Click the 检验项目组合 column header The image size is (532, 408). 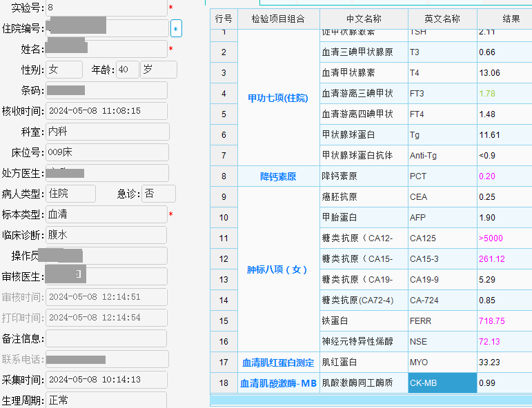click(x=277, y=19)
